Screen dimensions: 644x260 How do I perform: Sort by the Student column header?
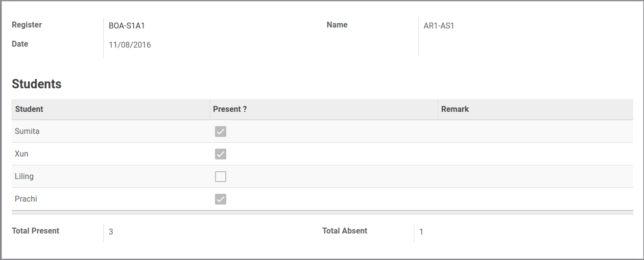[29, 109]
